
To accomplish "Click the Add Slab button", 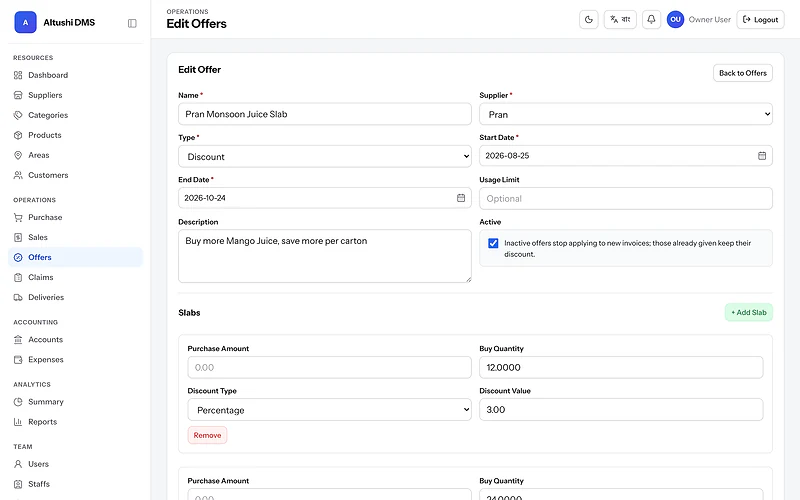I will pyautogui.click(x=748, y=312).
